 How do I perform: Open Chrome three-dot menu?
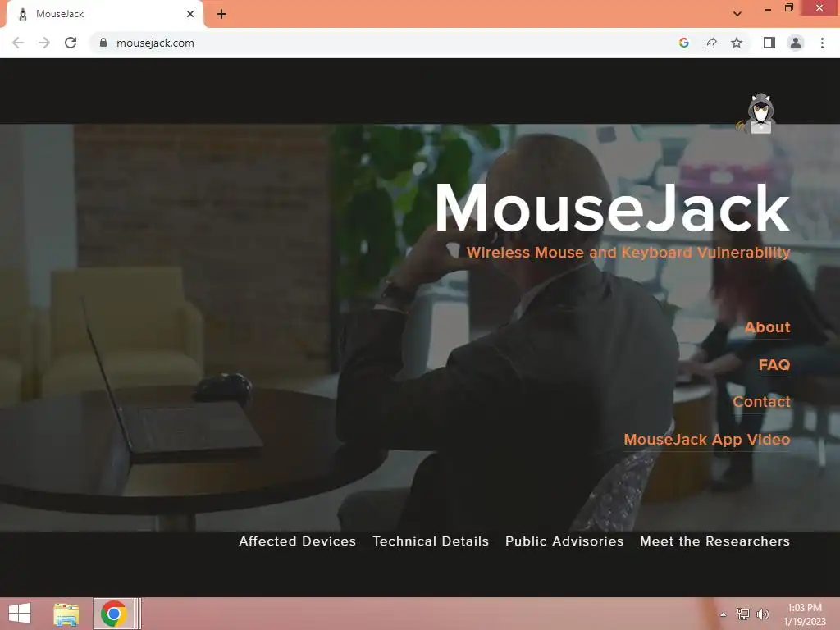point(822,43)
